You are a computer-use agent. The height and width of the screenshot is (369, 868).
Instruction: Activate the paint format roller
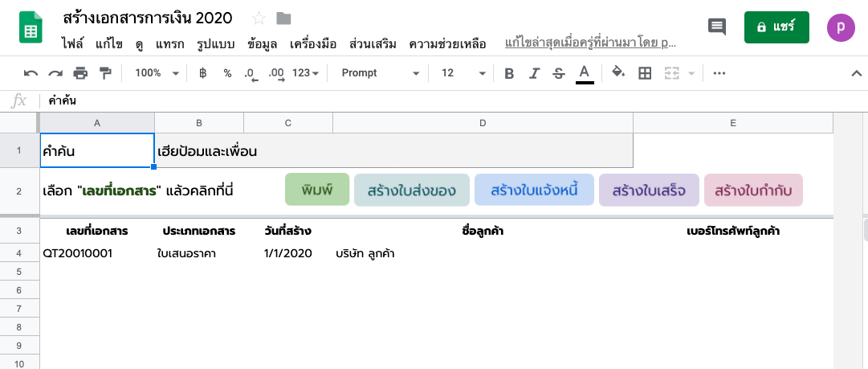[104, 73]
